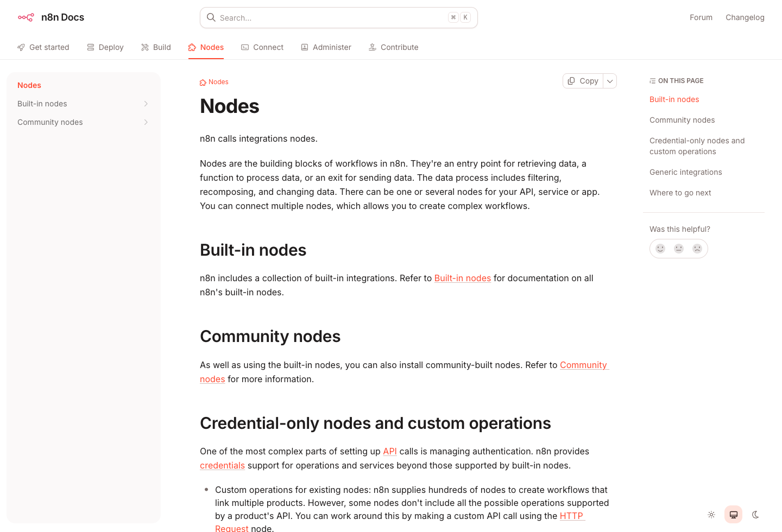The height and width of the screenshot is (532, 782).
Task: Jump to Generic integrations outline entry
Action: 685,172
